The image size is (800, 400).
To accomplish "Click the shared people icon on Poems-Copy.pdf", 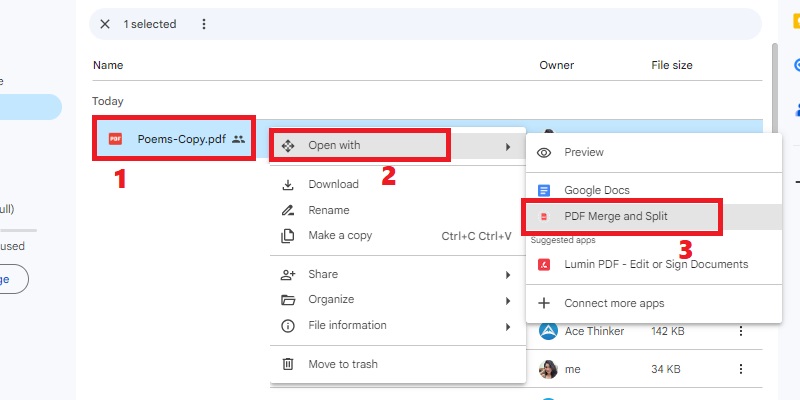I will tap(238, 139).
